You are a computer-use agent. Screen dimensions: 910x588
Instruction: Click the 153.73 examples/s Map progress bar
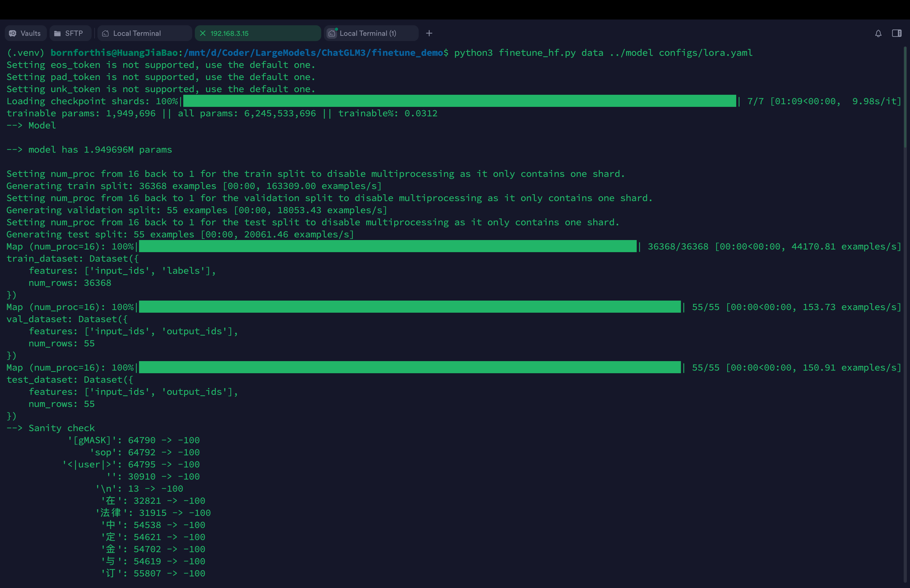coord(410,307)
